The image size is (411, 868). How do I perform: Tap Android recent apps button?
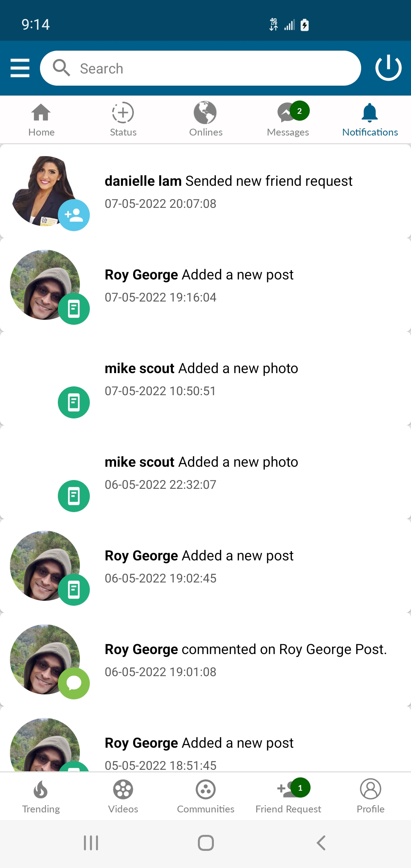point(91,843)
